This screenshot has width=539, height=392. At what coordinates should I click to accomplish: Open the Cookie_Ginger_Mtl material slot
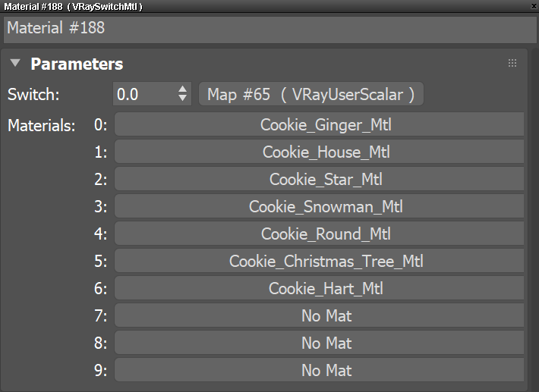pyautogui.click(x=319, y=124)
